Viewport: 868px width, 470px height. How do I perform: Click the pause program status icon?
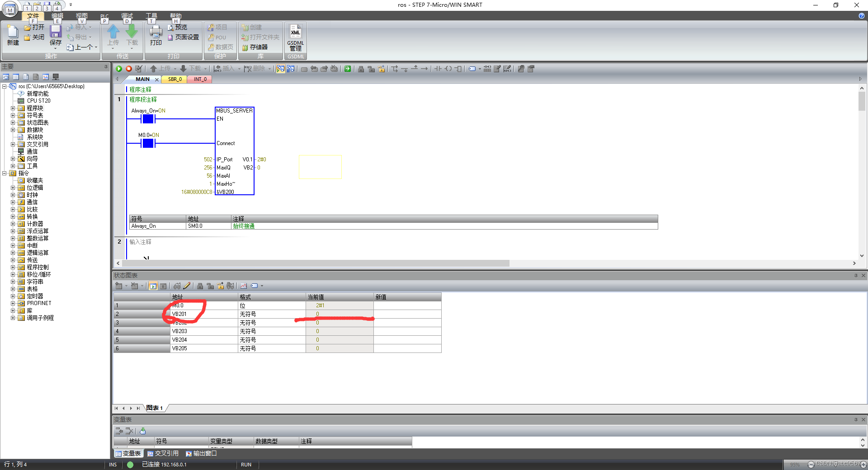(291, 69)
